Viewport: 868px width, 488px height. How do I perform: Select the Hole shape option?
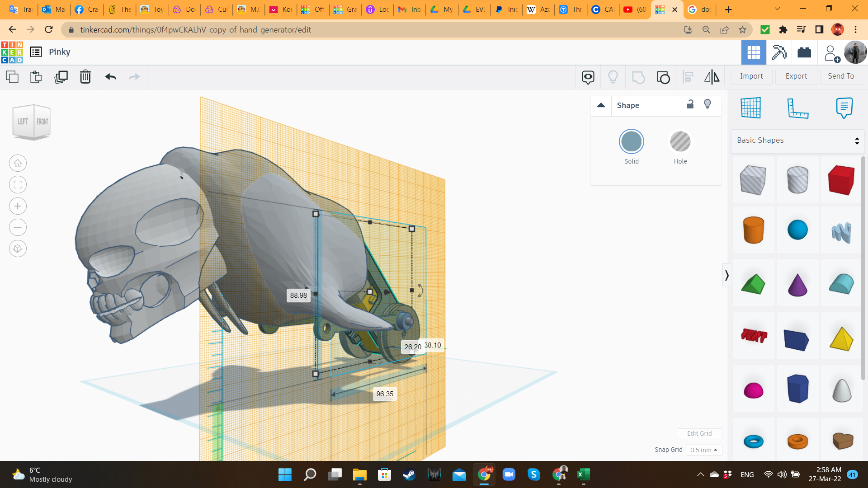tap(680, 142)
